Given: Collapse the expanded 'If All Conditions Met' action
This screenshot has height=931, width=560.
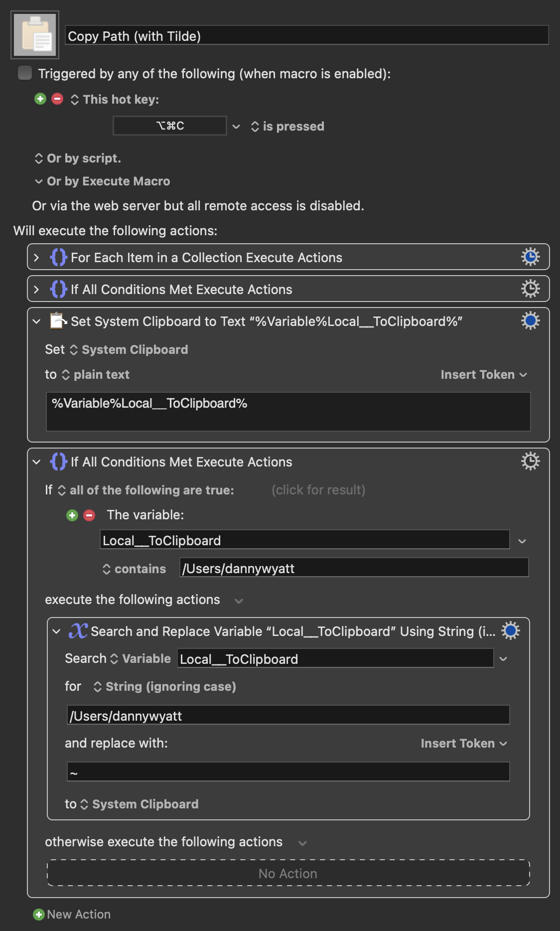Looking at the screenshot, I should [x=36, y=462].
